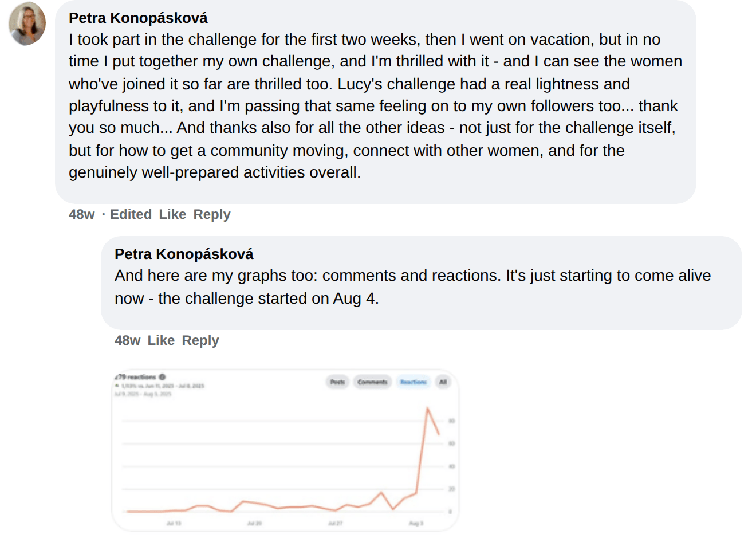
Task: Select the All filter in graph
Action: (443, 382)
